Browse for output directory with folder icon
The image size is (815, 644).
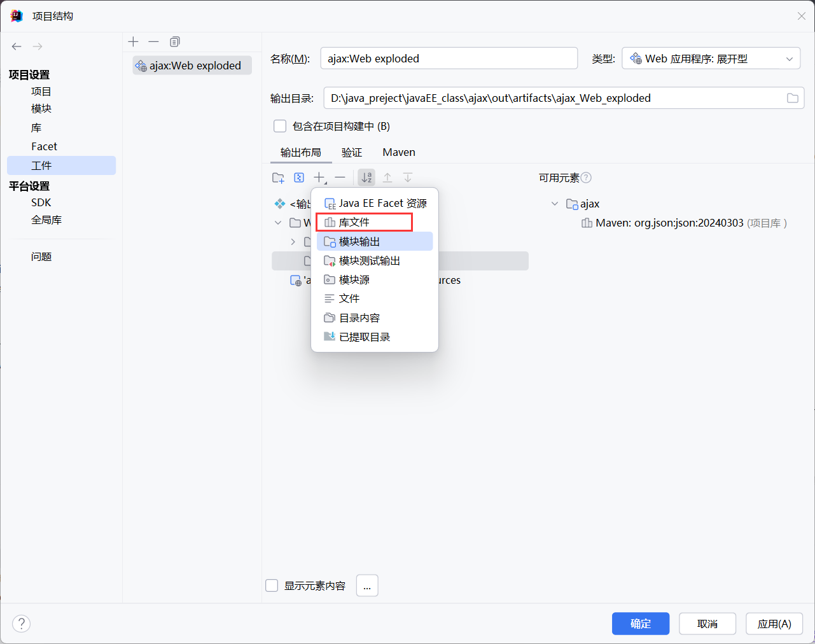(x=793, y=98)
